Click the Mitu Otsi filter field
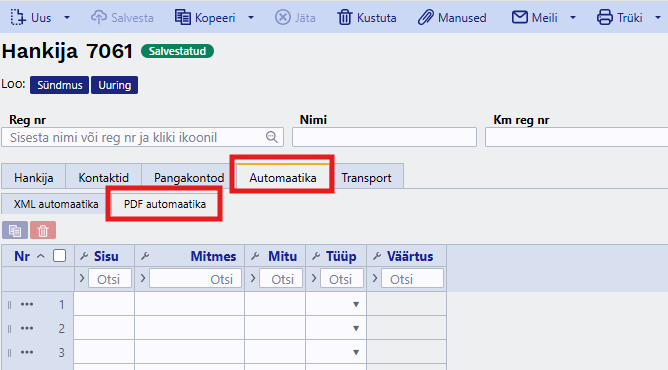 point(281,279)
